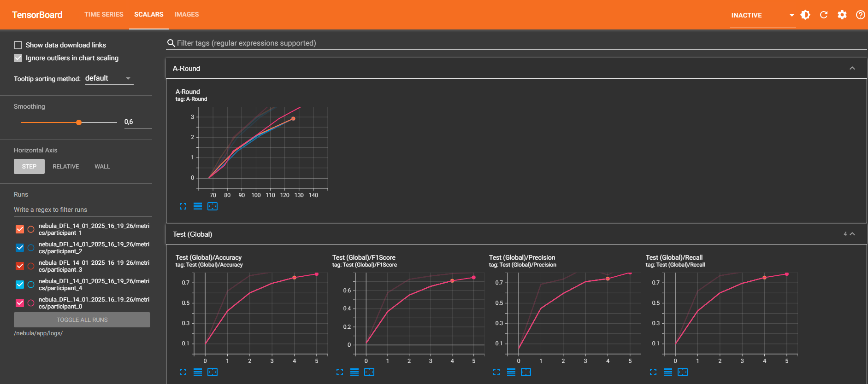
Task: Expand the A-Round chart to full size
Action: [183, 206]
